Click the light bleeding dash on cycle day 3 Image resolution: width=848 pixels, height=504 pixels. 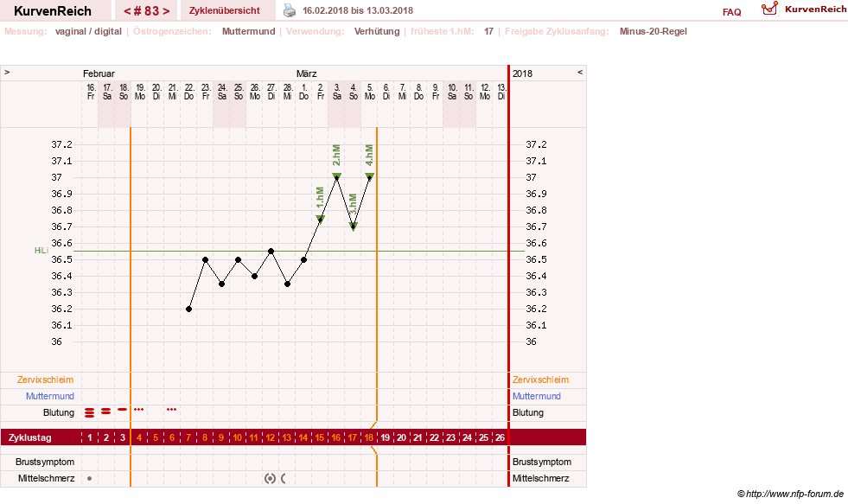coord(122,410)
